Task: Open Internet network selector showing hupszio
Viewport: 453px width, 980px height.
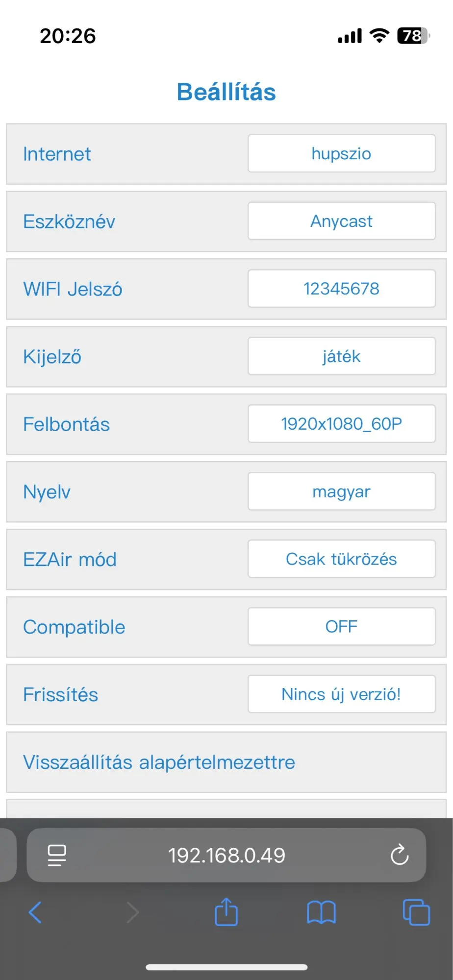Action: click(x=342, y=153)
